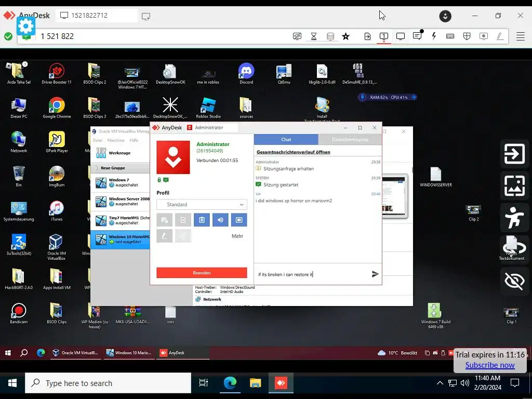Open the Windows 10 Mario remote taskbar item

pos(129,353)
